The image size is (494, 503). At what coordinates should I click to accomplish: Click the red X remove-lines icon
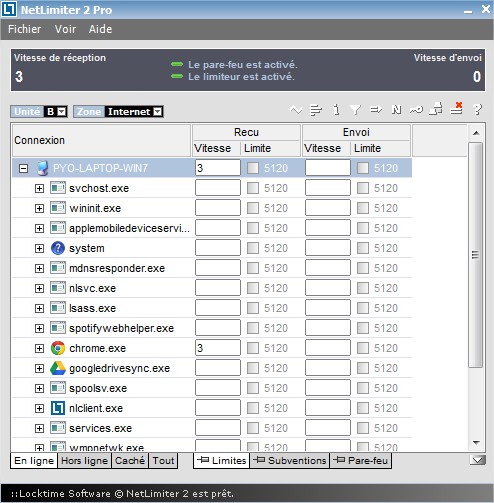point(457,109)
